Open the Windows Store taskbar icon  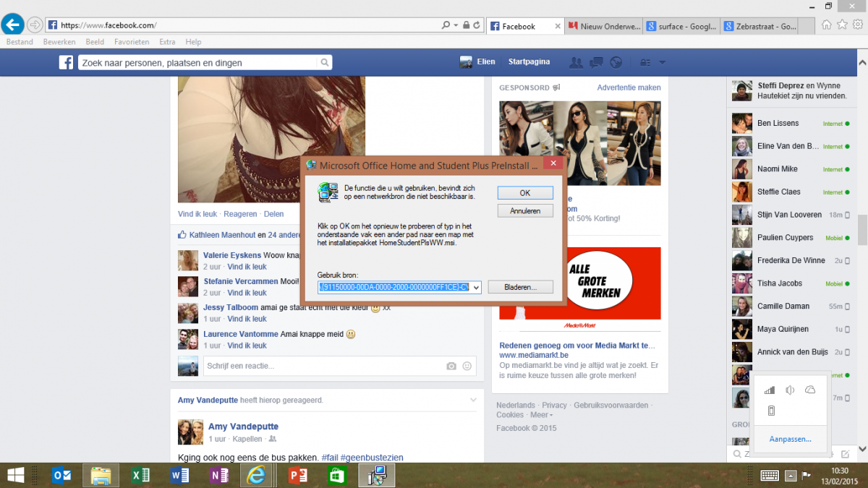(337, 475)
